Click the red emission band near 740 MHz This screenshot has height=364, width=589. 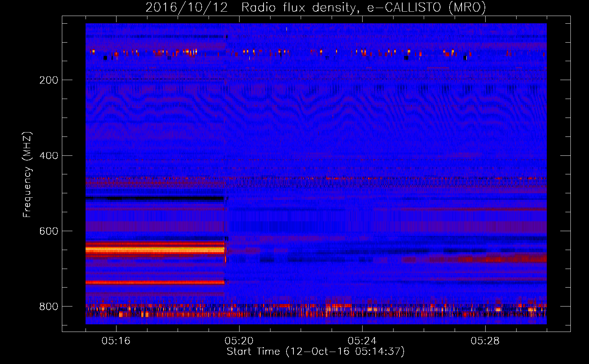coord(155,282)
